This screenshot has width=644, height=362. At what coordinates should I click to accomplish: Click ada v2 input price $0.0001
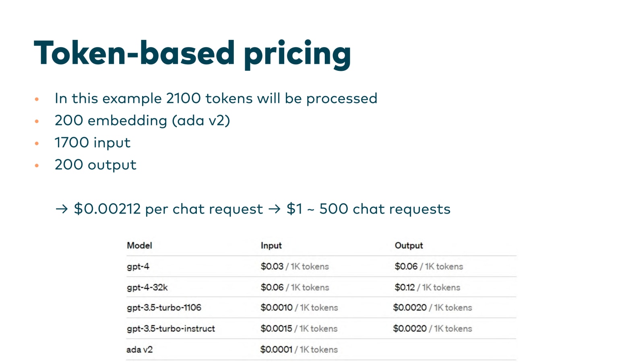click(x=276, y=350)
